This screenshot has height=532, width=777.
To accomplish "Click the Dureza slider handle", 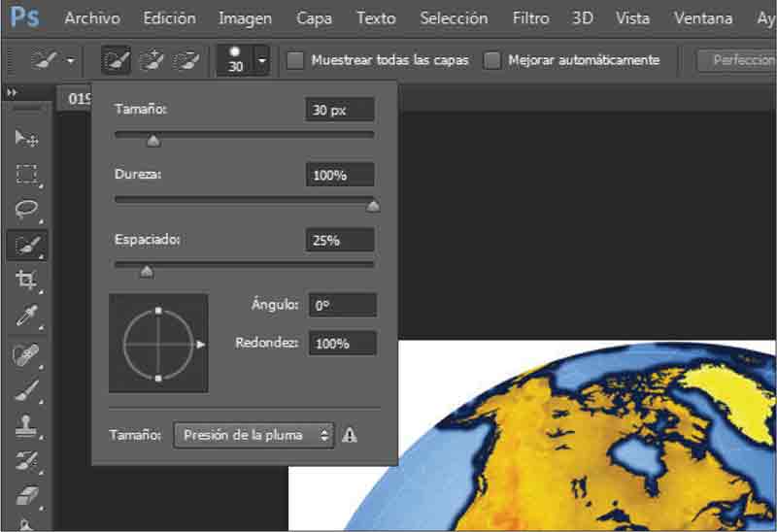I will [373, 205].
